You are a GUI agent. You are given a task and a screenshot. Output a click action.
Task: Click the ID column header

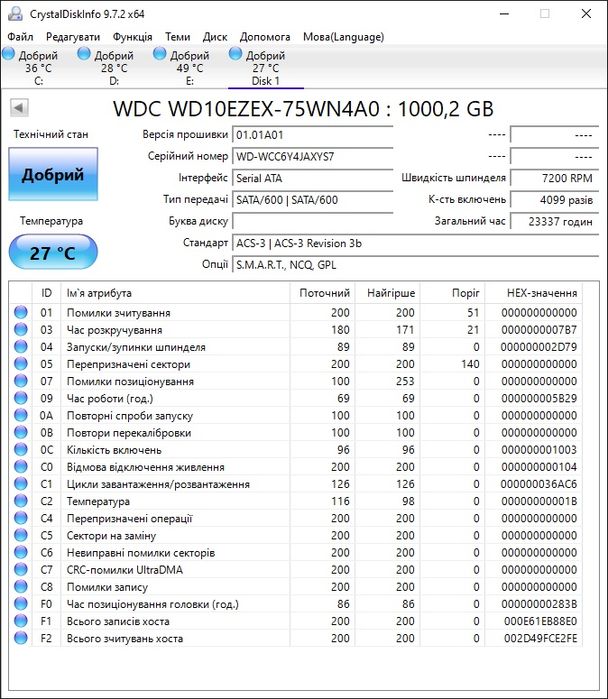(x=46, y=293)
